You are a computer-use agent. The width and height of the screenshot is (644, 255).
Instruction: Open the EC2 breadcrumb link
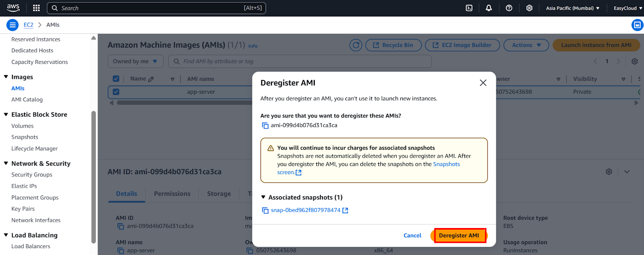[x=28, y=25]
